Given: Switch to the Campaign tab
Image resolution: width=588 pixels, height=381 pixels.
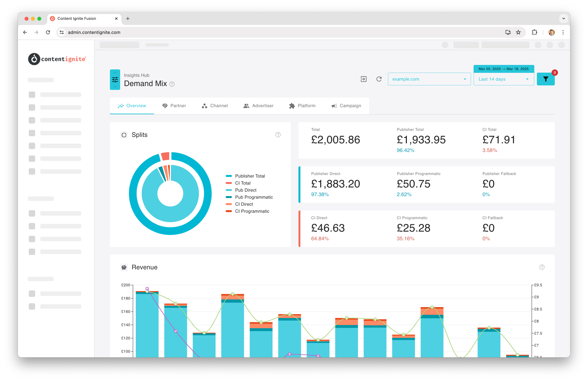Looking at the screenshot, I should coord(346,106).
